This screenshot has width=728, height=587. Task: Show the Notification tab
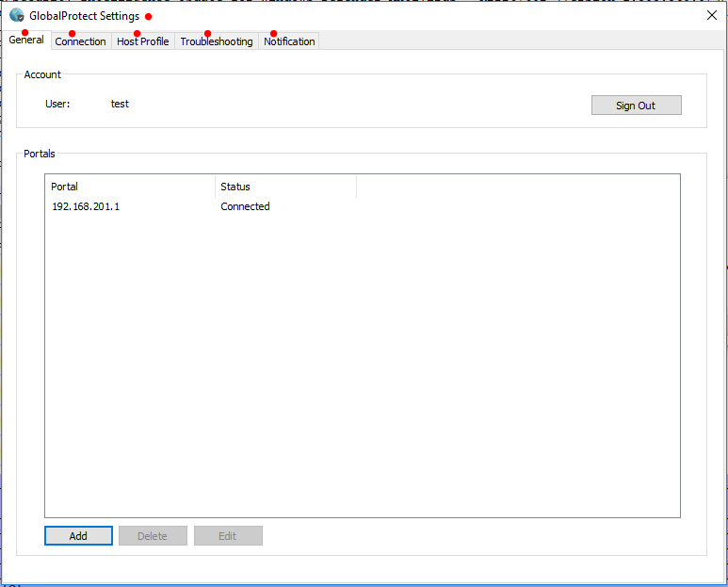pyautogui.click(x=289, y=41)
